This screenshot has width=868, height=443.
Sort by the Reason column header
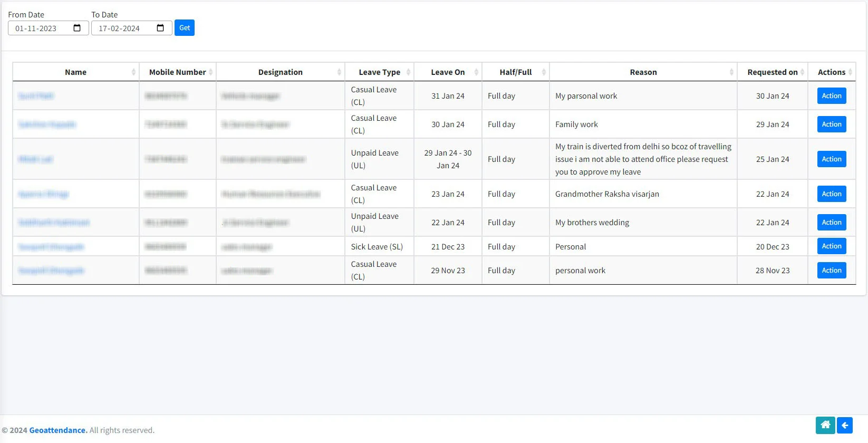tap(643, 72)
